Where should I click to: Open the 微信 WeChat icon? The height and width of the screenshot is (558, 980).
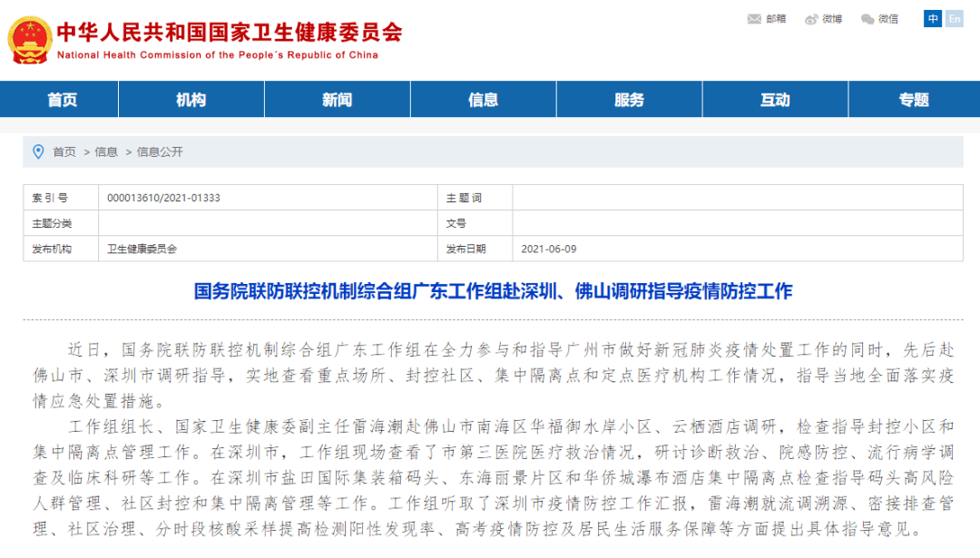click(x=867, y=19)
